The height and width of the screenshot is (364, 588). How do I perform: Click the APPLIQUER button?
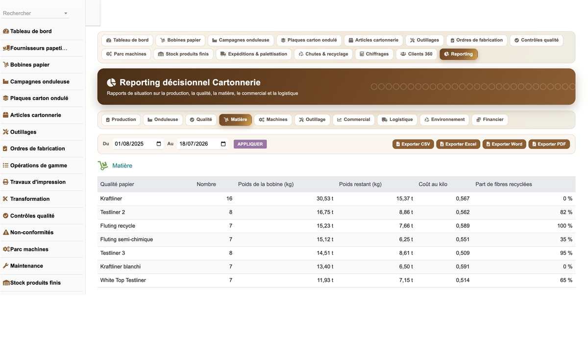(x=250, y=144)
